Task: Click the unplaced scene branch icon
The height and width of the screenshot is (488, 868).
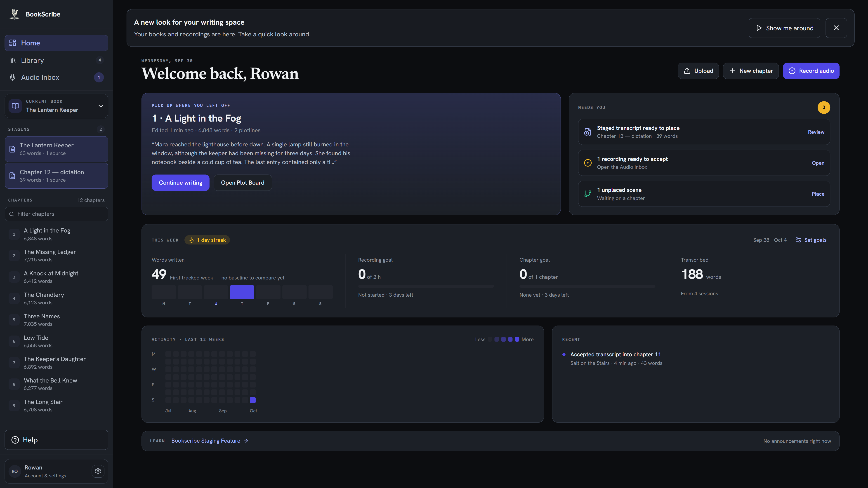Action: pos(587,194)
